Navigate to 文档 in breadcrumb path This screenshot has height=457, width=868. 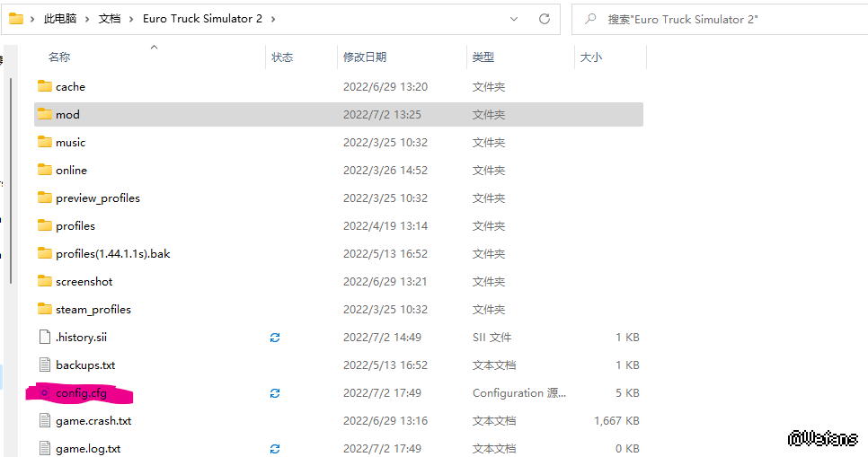[x=110, y=19]
